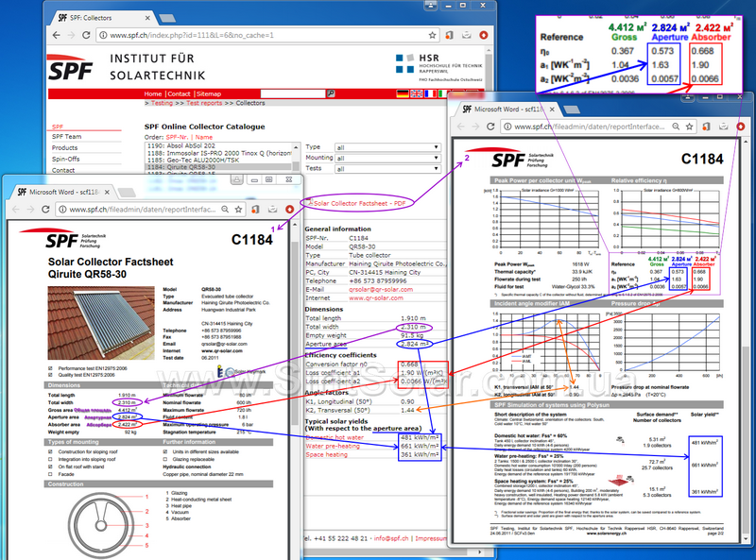Click the info@spf.ch footer link
756x560 pixels.
(391, 538)
